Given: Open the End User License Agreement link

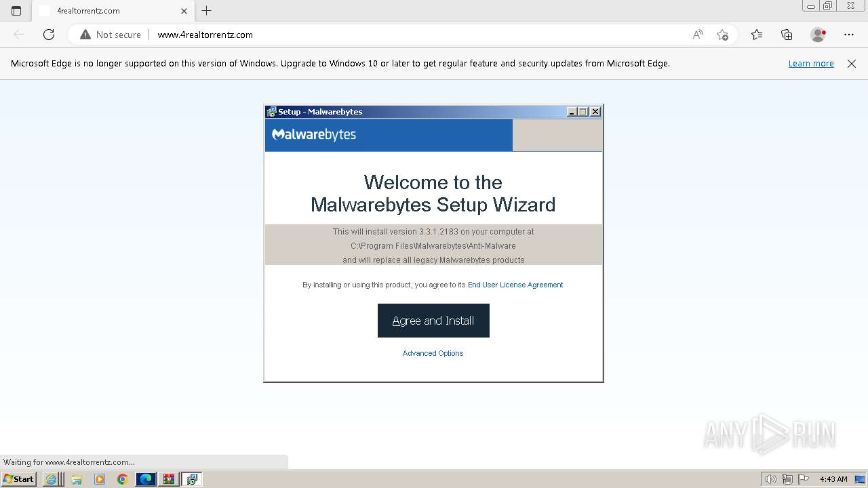Looking at the screenshot, I should (x=515, y=285).
